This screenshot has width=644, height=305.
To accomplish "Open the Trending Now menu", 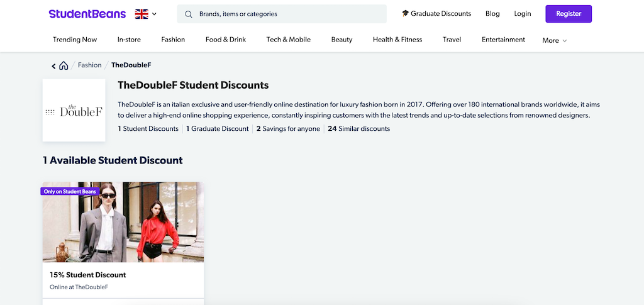I will click(x=75, y=40).
